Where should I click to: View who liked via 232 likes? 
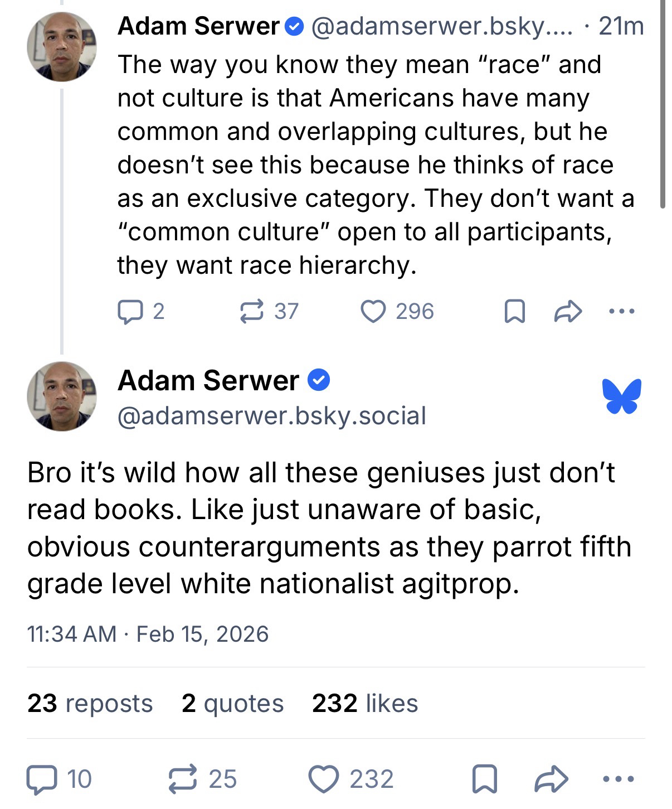[x=365, y=703]
